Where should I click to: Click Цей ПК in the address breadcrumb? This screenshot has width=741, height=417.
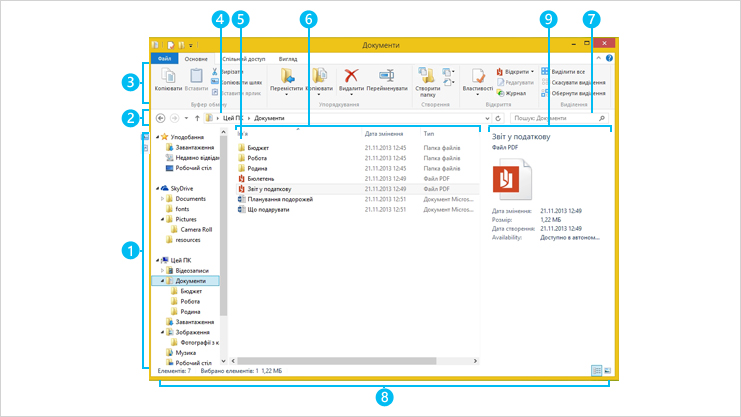click(x=233, y=118)
